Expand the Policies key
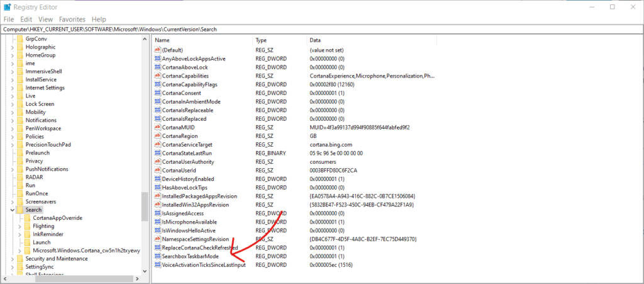This screenshot has width=644, height=284. 13,137
